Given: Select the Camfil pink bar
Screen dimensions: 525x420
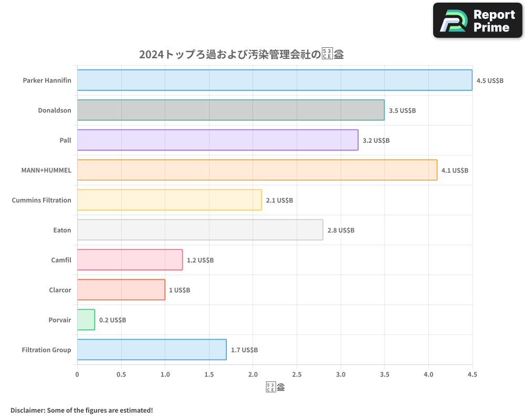Looking at the screenshot, I should coord(130,260).
